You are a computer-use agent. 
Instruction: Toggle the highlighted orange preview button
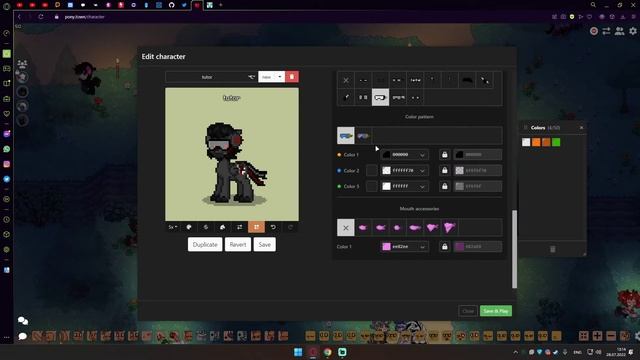coord(256,227)
